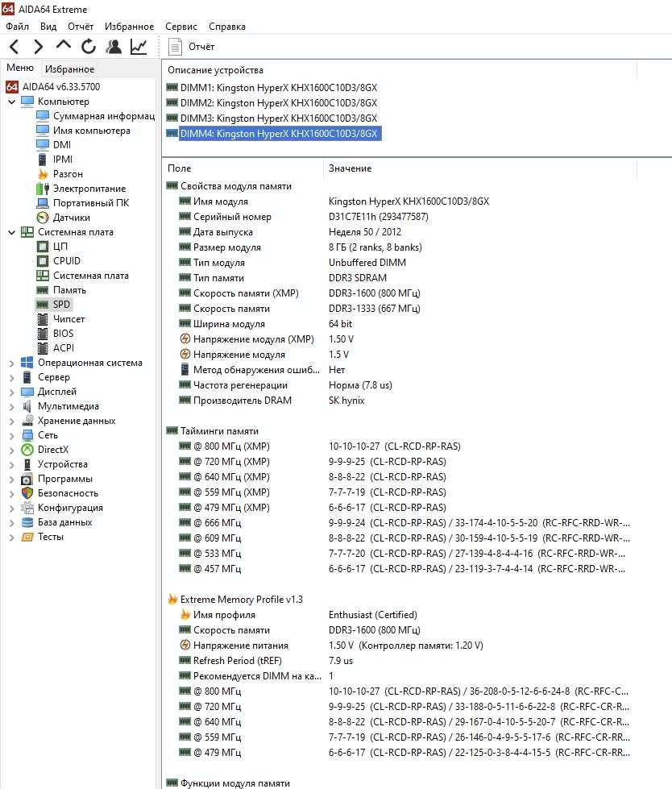Expand the Устройства node

coord(11,465)
